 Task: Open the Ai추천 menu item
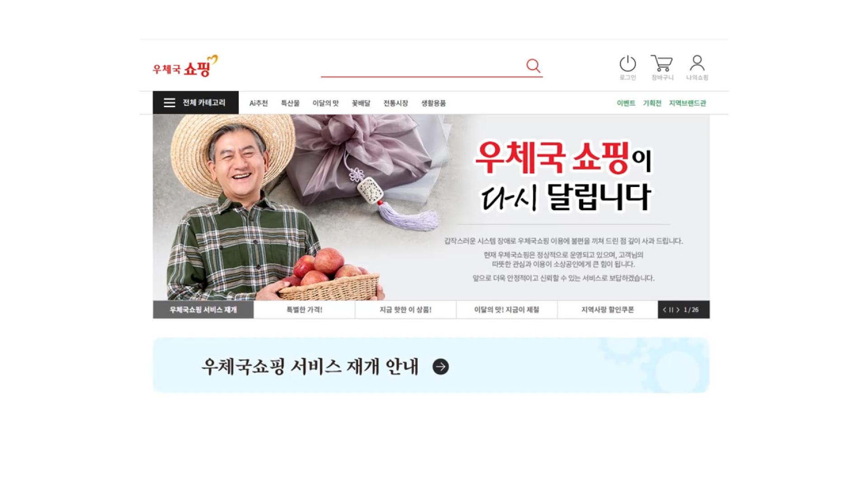tap(259, 103)
